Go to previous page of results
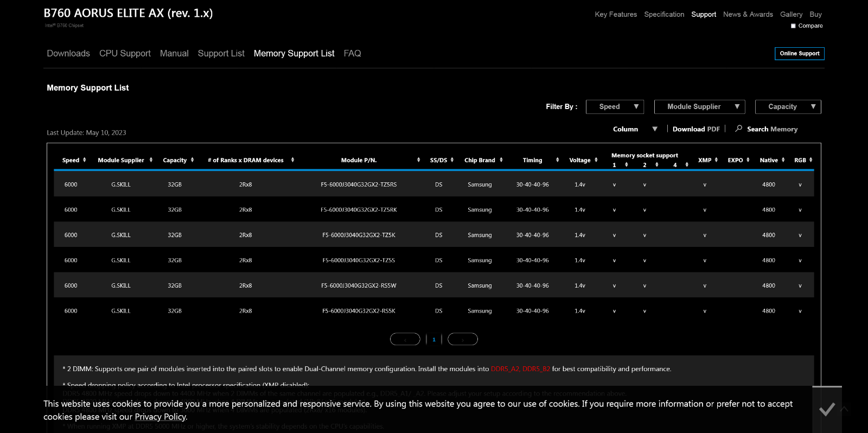This screenshot has width=868, height=433. click(405, 339)
